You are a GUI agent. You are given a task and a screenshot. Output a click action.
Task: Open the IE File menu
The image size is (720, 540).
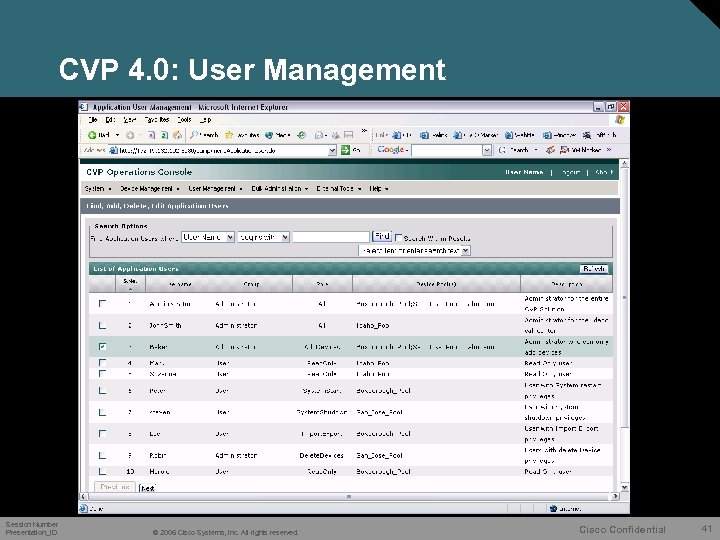93,120
